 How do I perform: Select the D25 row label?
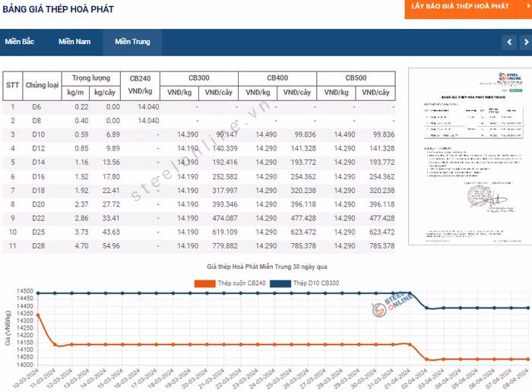38,232
